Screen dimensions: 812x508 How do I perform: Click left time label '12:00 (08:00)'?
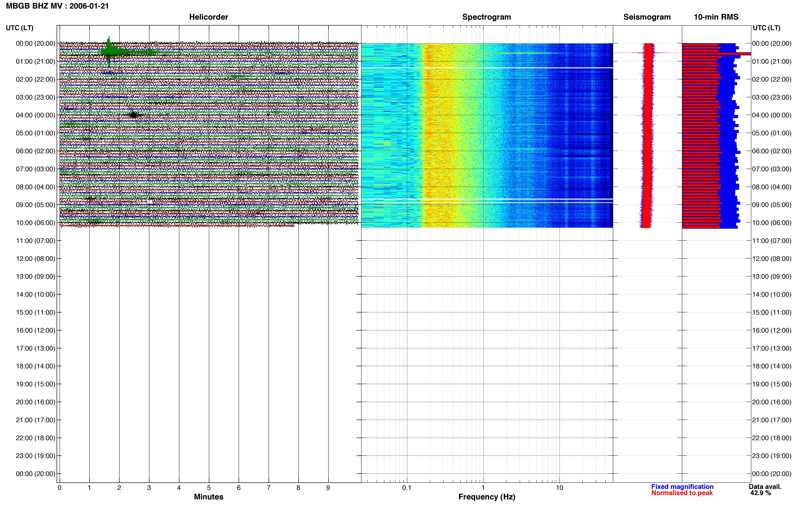36,259
